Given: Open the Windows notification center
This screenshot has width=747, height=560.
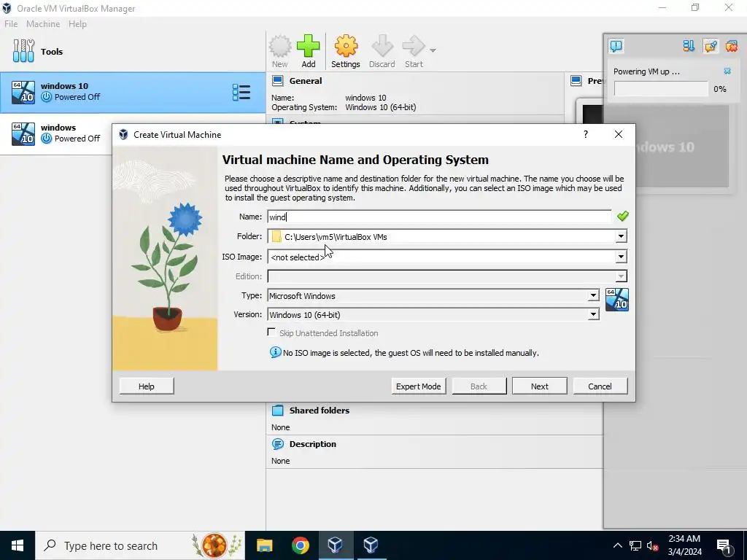Looking at the screenshot, I should pos(724,545).
